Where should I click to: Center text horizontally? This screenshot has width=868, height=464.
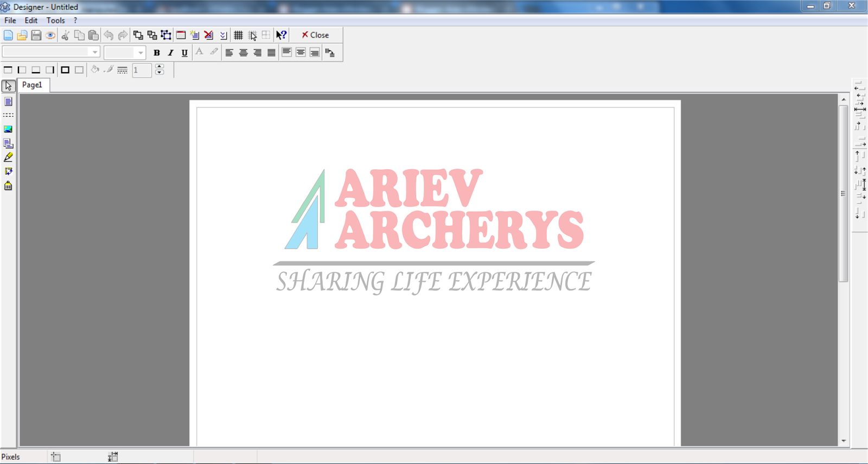coord(244,53)
